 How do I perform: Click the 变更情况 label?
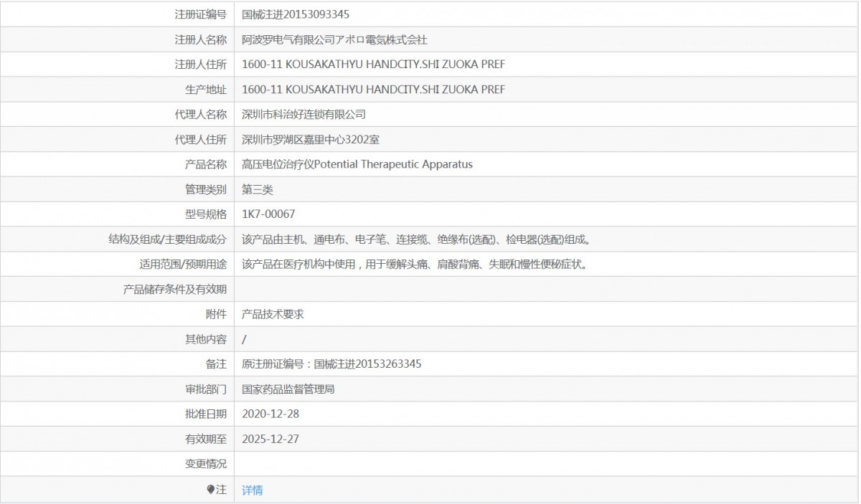click(x=206, y=465)
